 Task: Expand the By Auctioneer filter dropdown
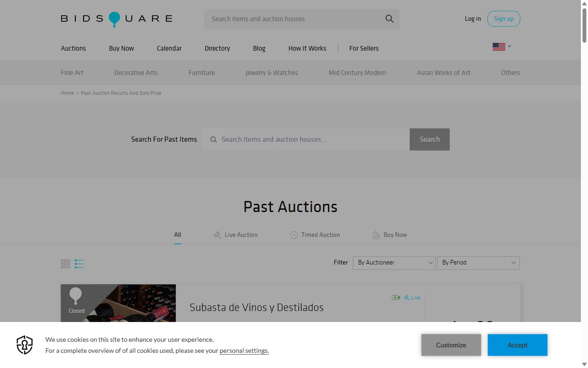coord(394,263)
